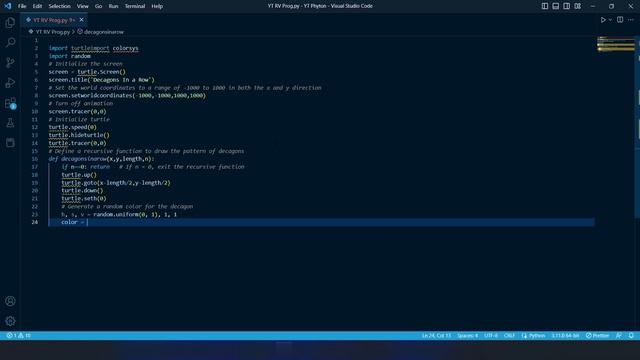
Task: Open the editor More Actions ellipsis
Action: (x=631, y=20)
